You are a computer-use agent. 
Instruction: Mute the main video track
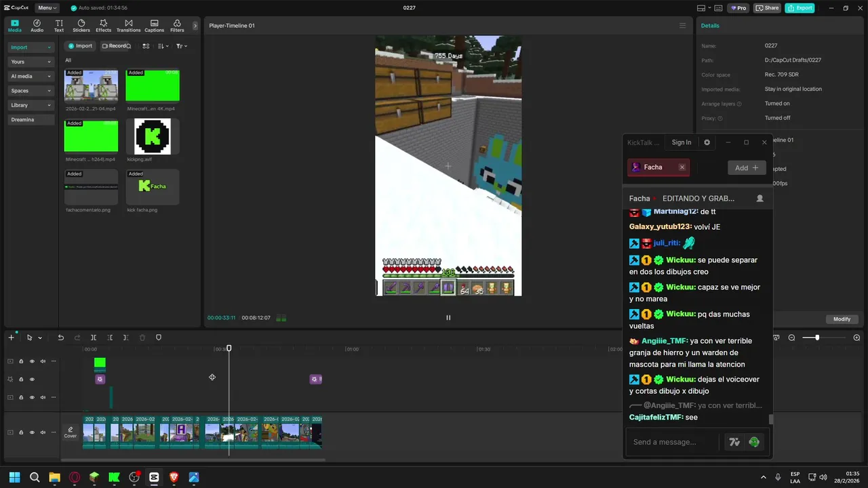(43, 432)
